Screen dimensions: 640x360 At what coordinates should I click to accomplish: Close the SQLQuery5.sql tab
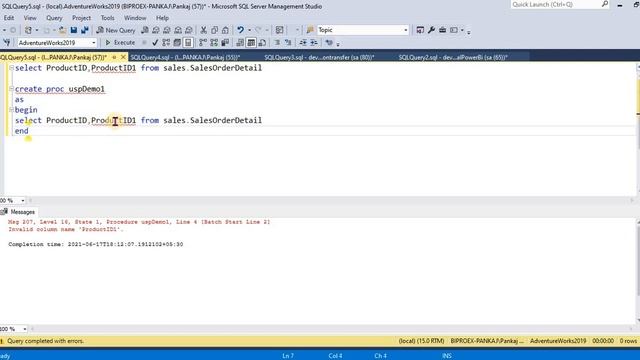click(123, 57)
